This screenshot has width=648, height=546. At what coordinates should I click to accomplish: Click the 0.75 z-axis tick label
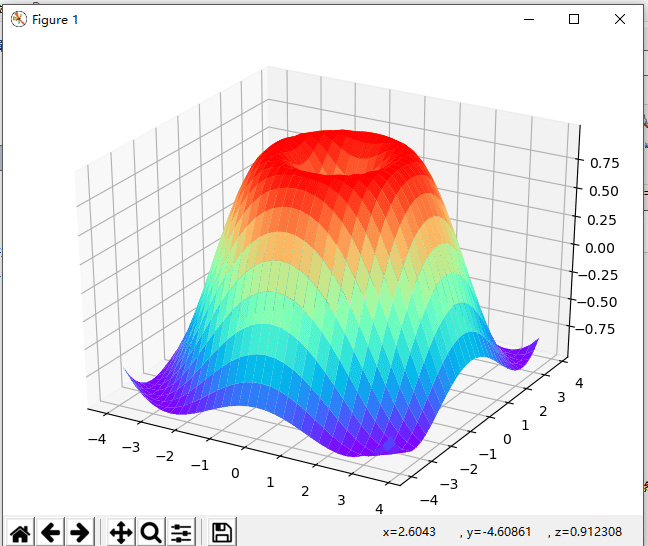[x=604, y=163]
